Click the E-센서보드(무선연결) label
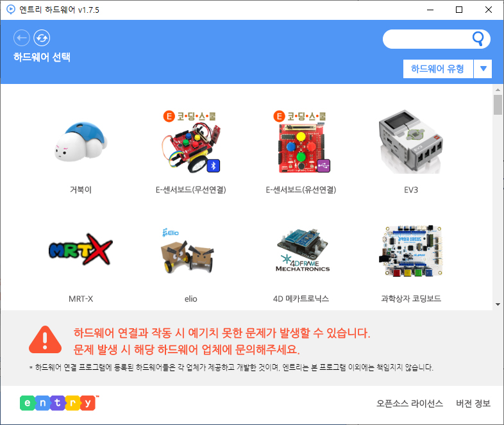This screenshot has height=425, width=504. coord(191,190)
